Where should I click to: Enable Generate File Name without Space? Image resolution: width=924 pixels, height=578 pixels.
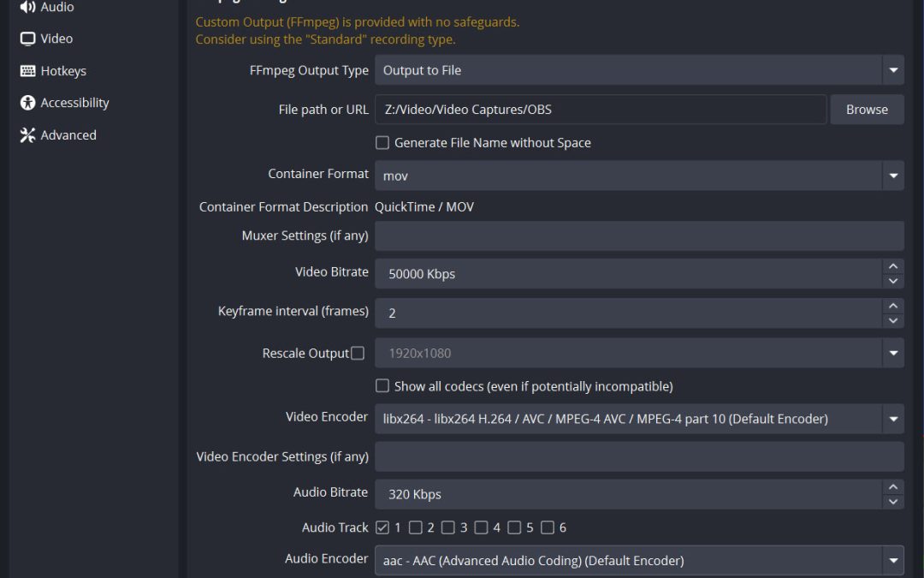click(382, 143)
